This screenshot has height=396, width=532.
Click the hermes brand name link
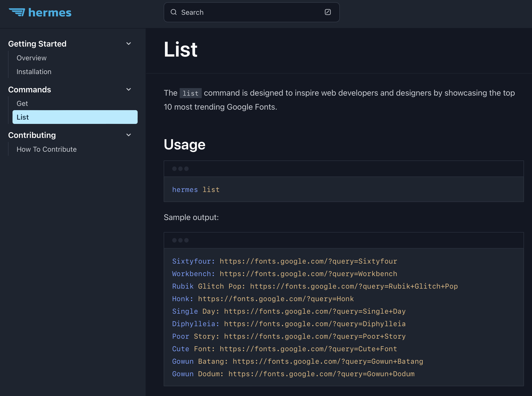[50, 13]
